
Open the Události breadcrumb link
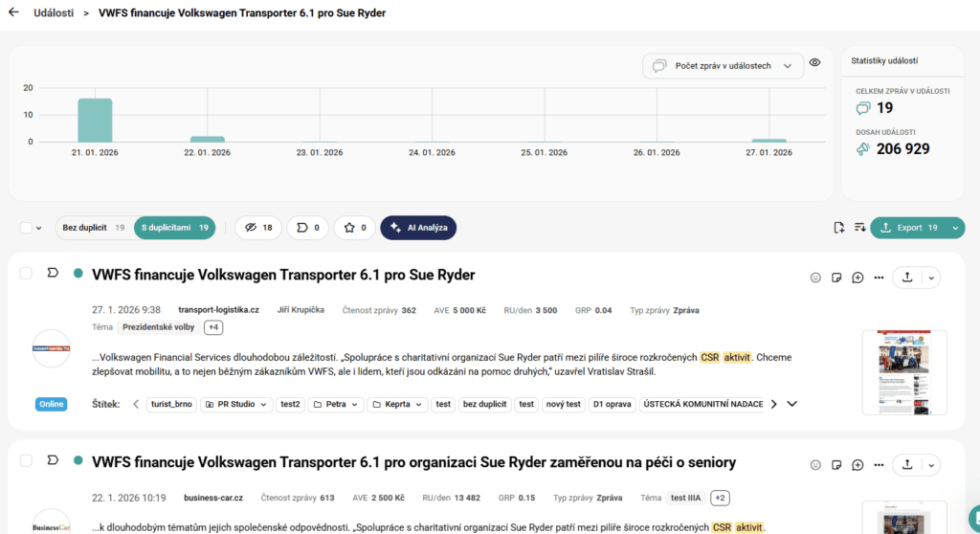coord(54,13)
